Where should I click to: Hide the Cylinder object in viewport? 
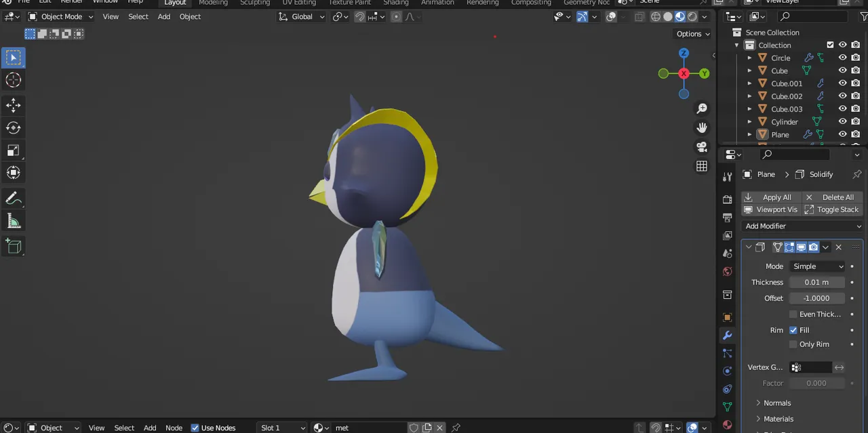[x=843, y=122]
